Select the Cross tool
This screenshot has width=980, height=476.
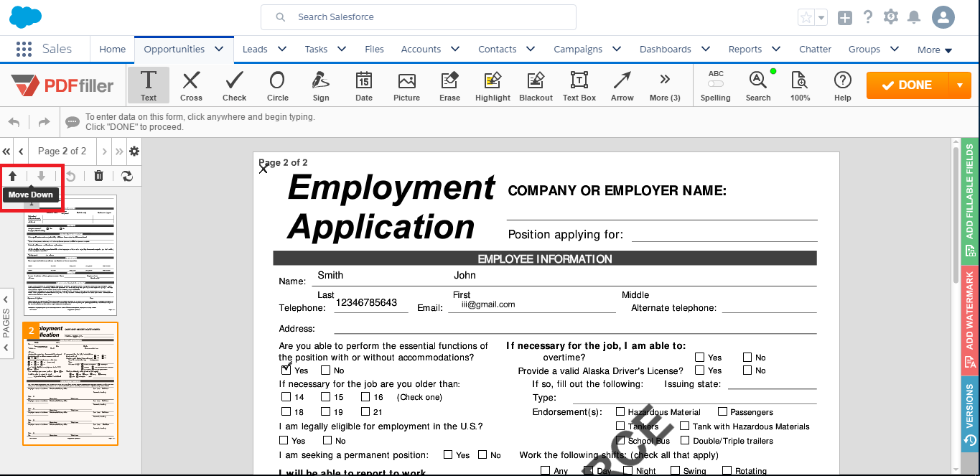tap(191, 85)
